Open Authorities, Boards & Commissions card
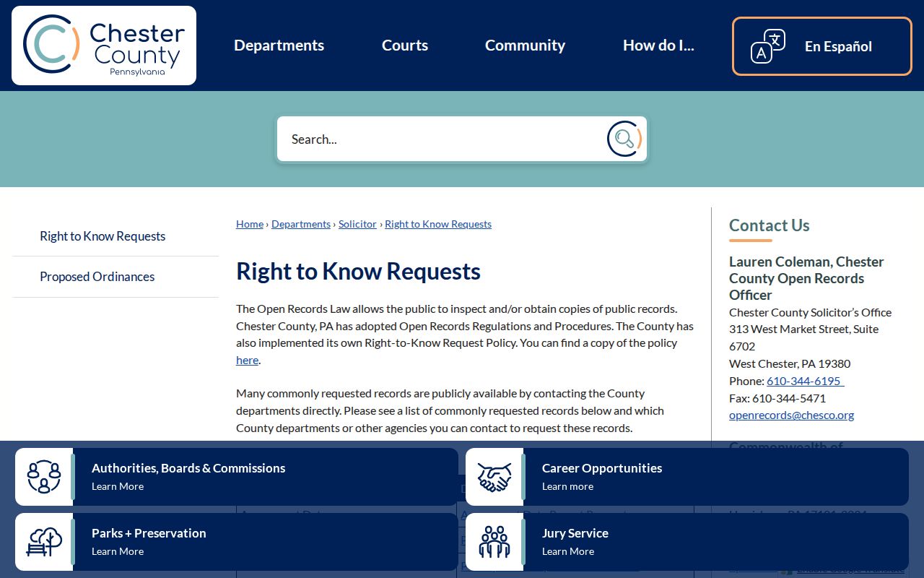 [x=237, y=477]
